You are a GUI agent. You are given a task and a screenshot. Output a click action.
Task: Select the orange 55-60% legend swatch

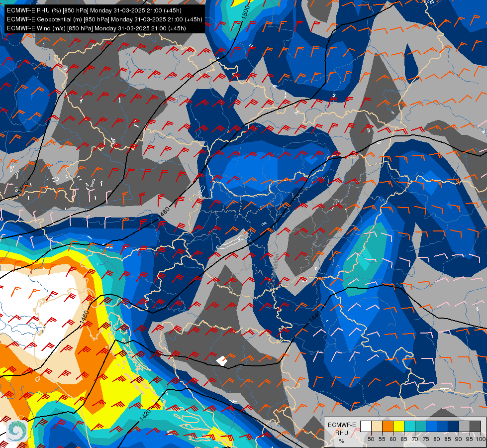[388, 426]
